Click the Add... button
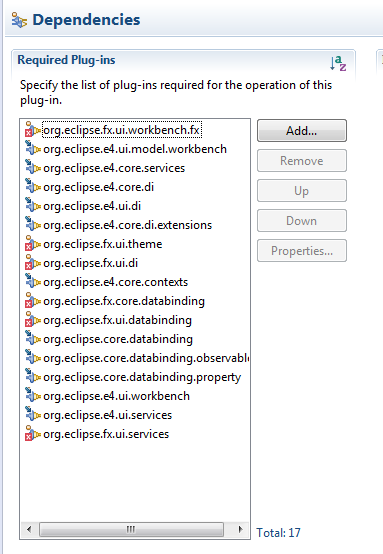 coord(302,131)
